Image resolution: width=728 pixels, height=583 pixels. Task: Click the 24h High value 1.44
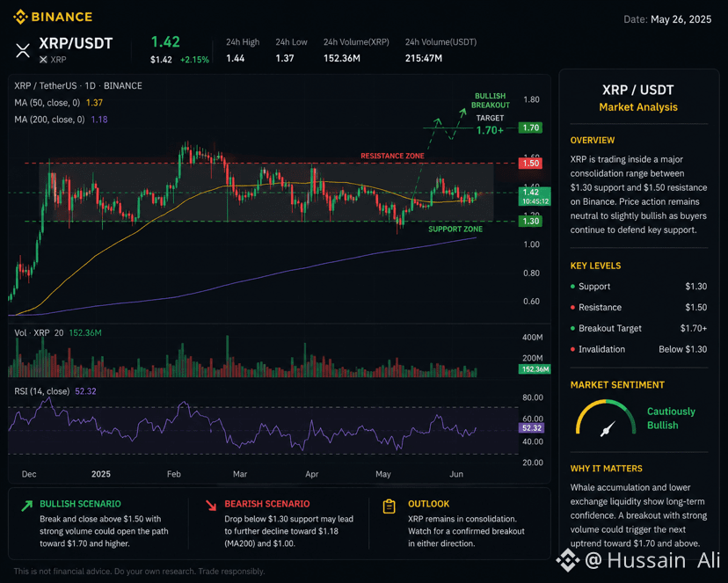point(236,59)
